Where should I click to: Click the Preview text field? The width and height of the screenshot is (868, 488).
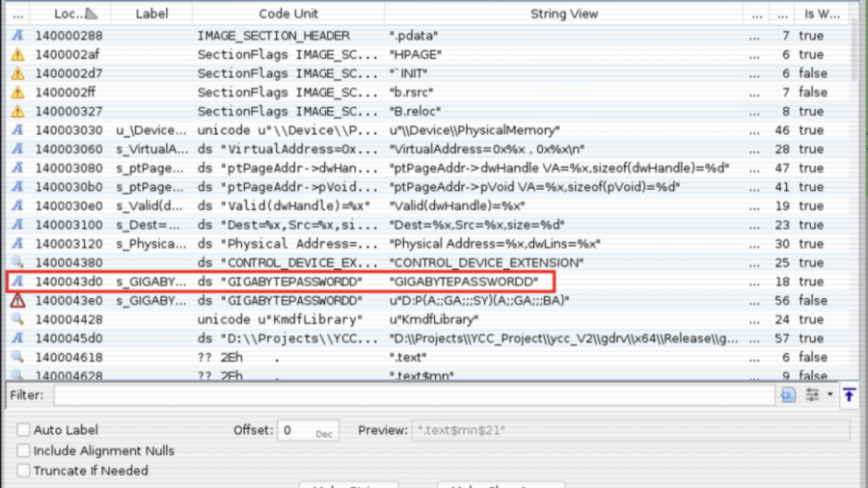tap(631, 430)
